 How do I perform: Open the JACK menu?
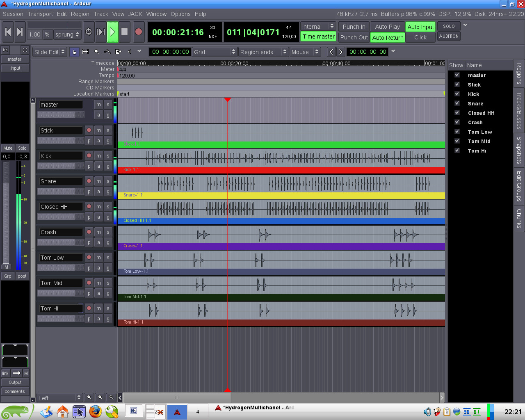(135, 14)
